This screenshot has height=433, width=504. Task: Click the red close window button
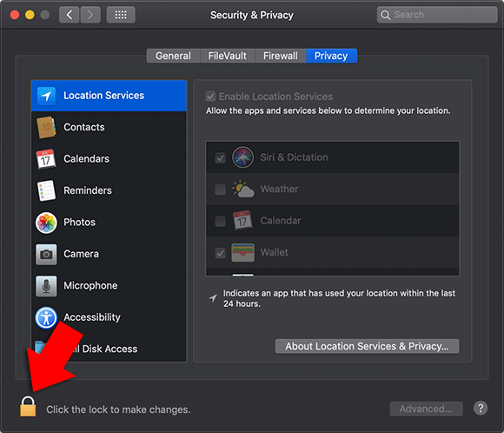[15, 15]
